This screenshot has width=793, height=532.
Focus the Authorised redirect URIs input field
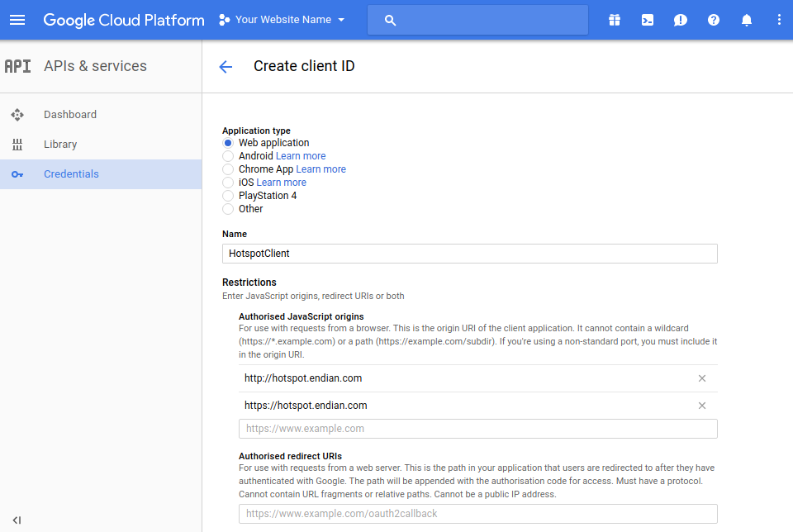[x=478, y=514]
